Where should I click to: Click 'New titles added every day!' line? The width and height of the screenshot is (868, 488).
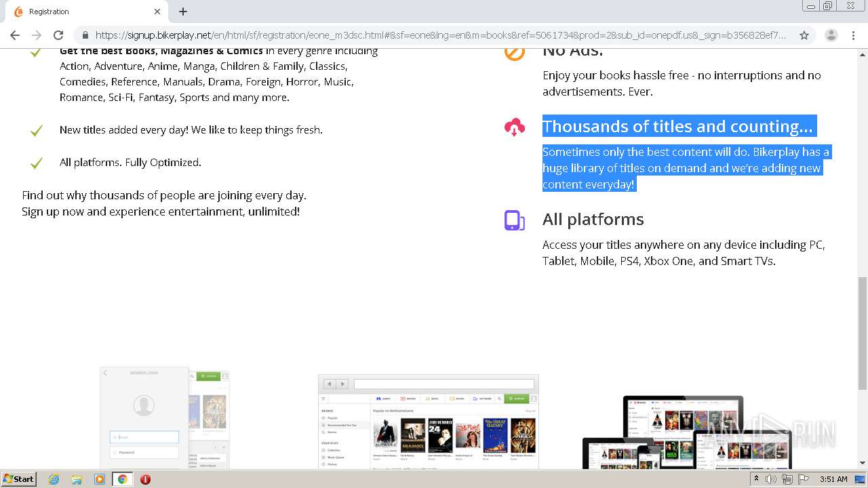click(191, 129)
